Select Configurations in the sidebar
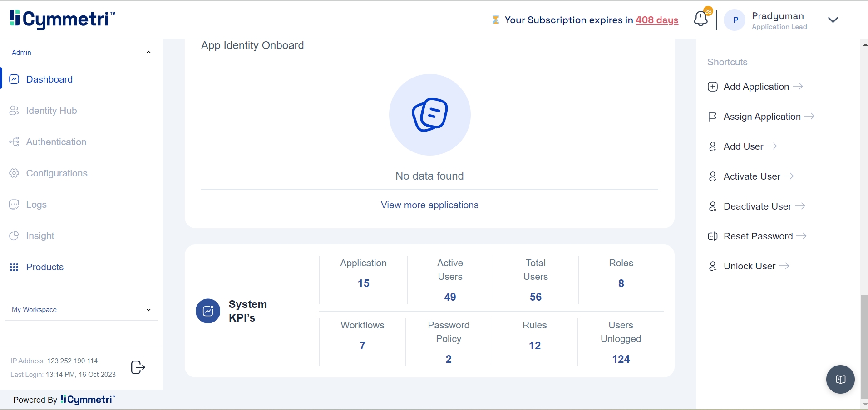Viewport: 868px width, 410px height. point(57,173)
